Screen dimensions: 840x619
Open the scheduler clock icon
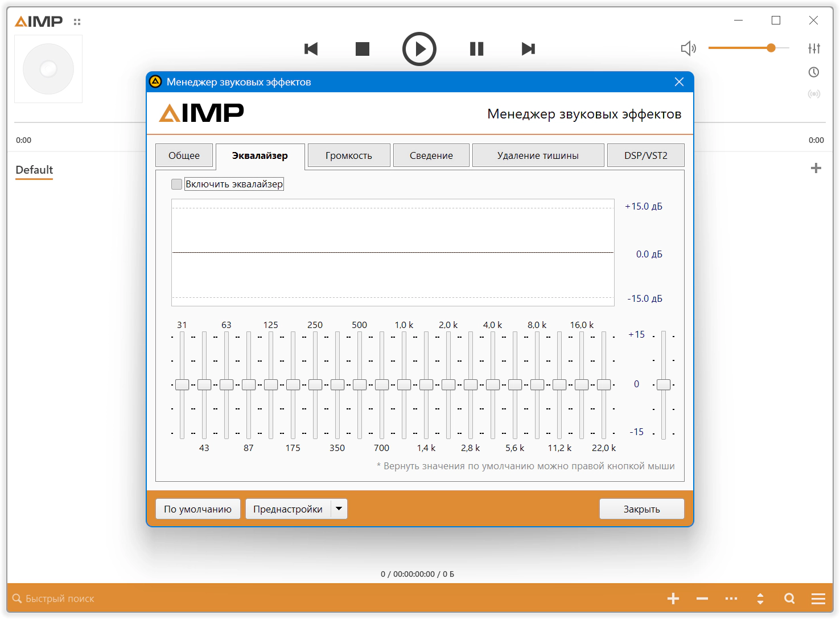tap(814, 72)
